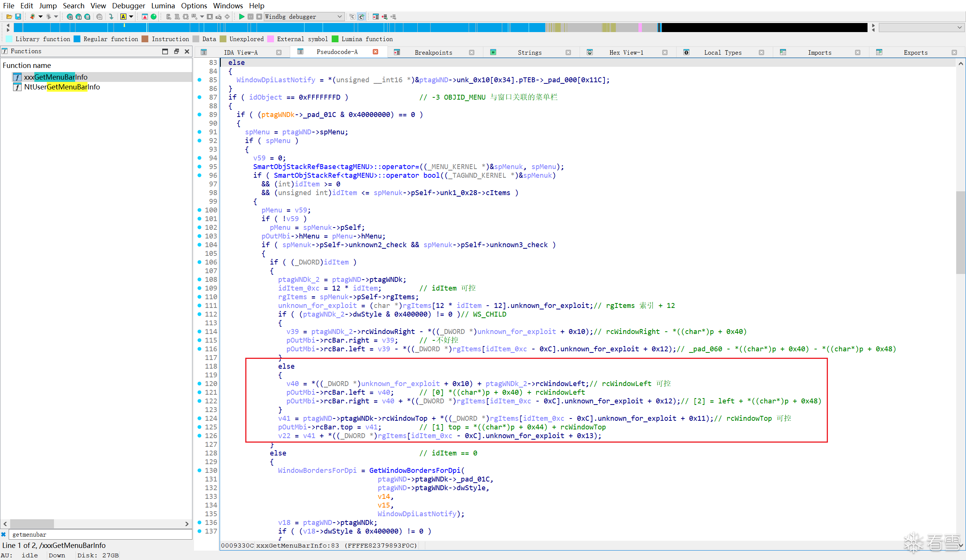The height and width of the screenshot is (560, 966).
Task: Click the save database disk icon
Action: [x=18, y=17]
